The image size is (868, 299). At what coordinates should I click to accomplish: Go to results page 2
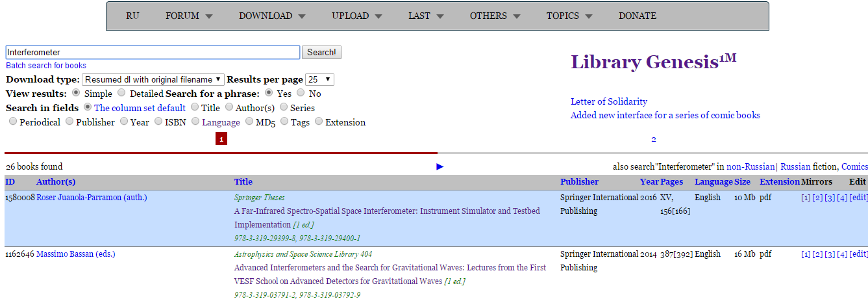point(654,139)
